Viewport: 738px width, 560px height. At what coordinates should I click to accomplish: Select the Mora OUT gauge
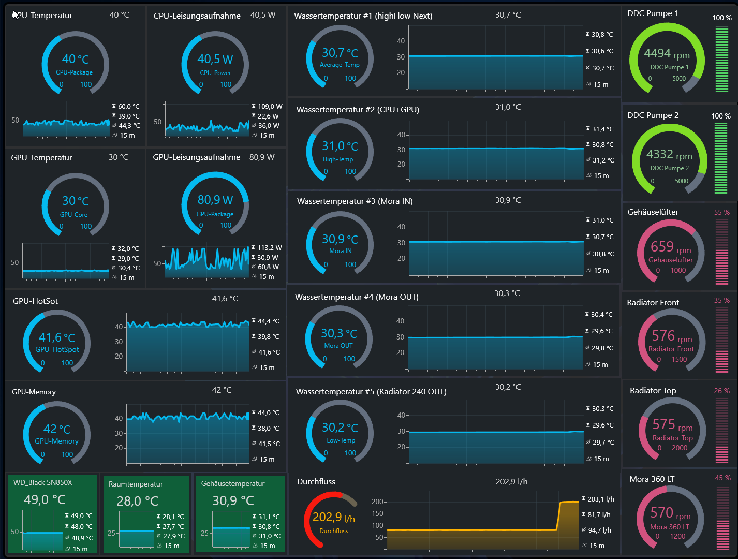coord(338,337)
